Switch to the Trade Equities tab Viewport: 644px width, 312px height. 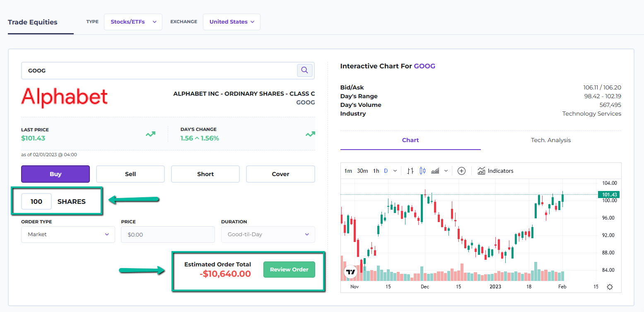[33, 22]
